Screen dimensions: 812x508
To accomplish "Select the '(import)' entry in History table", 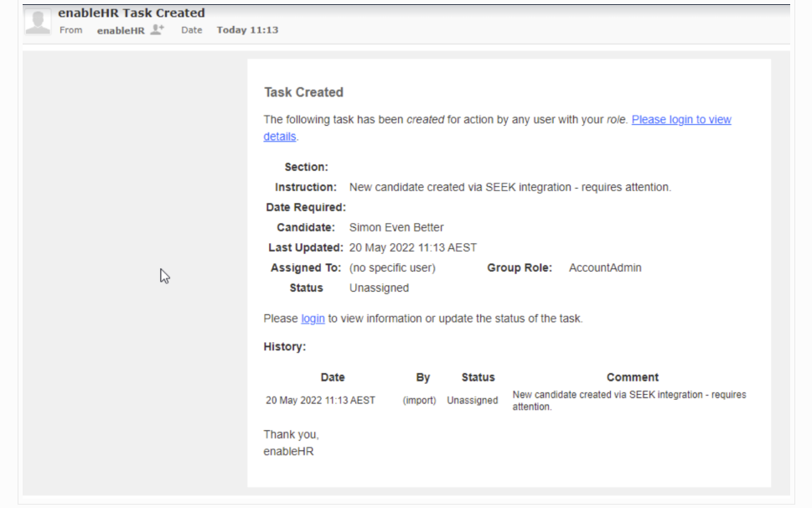I will [419, 401].
